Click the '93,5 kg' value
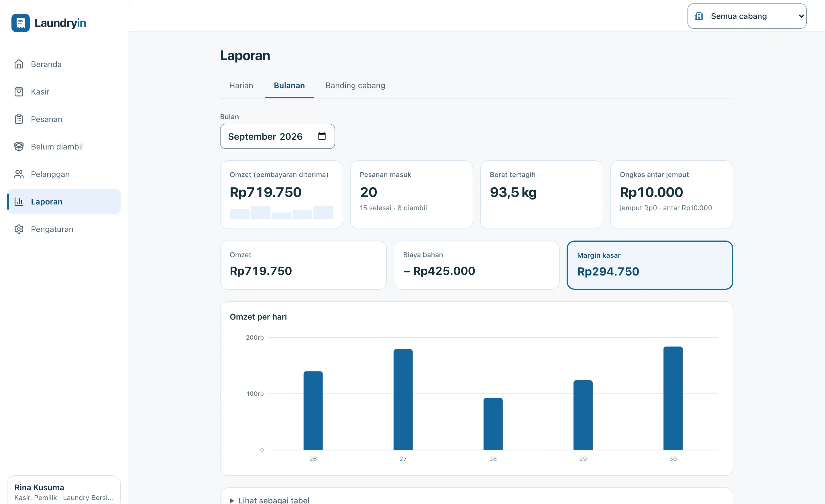 click(x=513, y=192)
